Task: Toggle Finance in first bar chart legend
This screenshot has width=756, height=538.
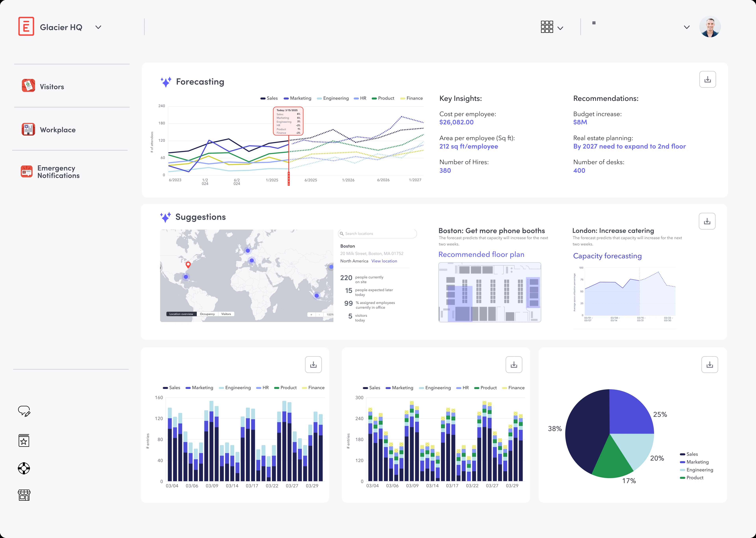Action: pyautogui.click(x=313, y=388)
